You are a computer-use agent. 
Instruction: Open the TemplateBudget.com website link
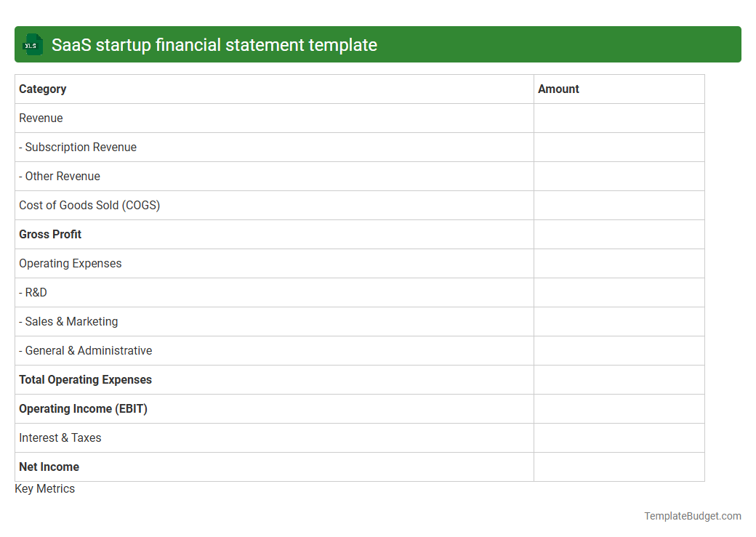click(x=693, y=516)
